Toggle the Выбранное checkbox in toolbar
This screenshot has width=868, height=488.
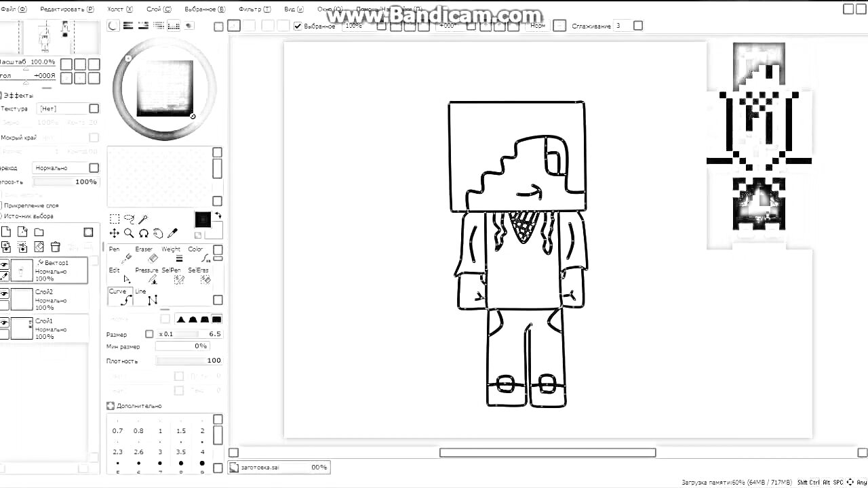click(298, 26)
